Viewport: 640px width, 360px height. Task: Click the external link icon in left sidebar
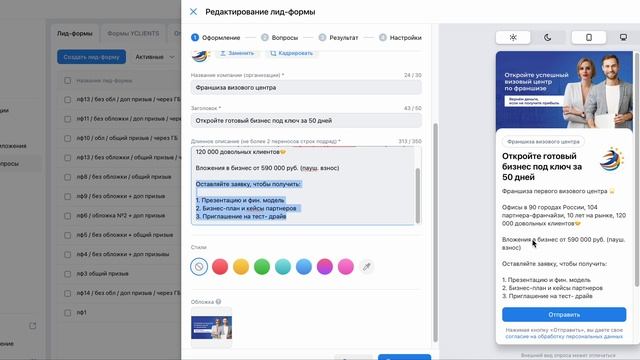[33, 326]
